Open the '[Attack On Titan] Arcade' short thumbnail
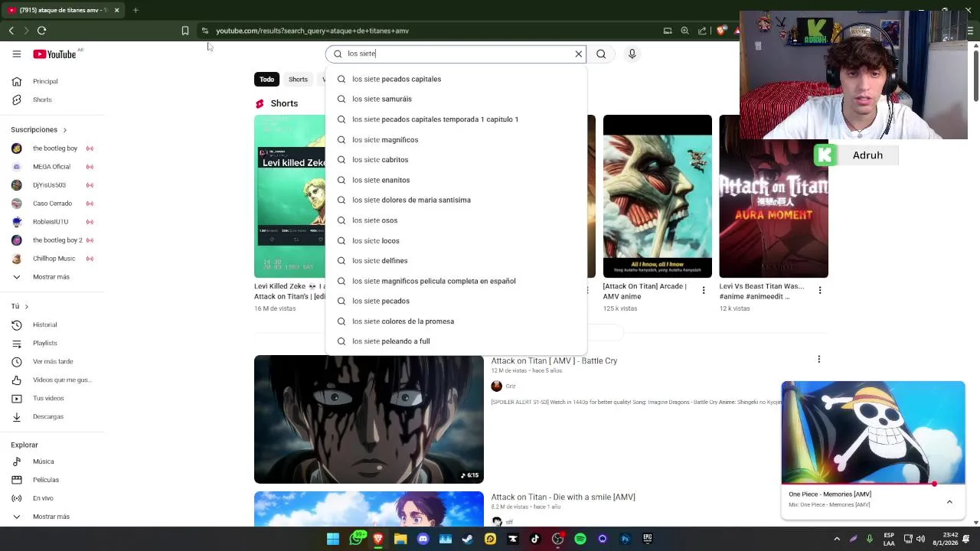 [657, 196]
